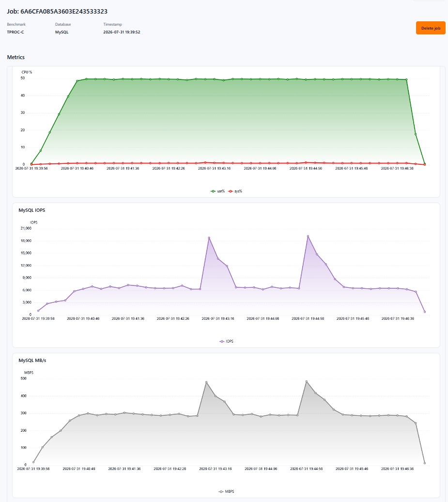Click the second IOPS spike peak data point
The image size is (448, 502).
(x=308, y=236)
